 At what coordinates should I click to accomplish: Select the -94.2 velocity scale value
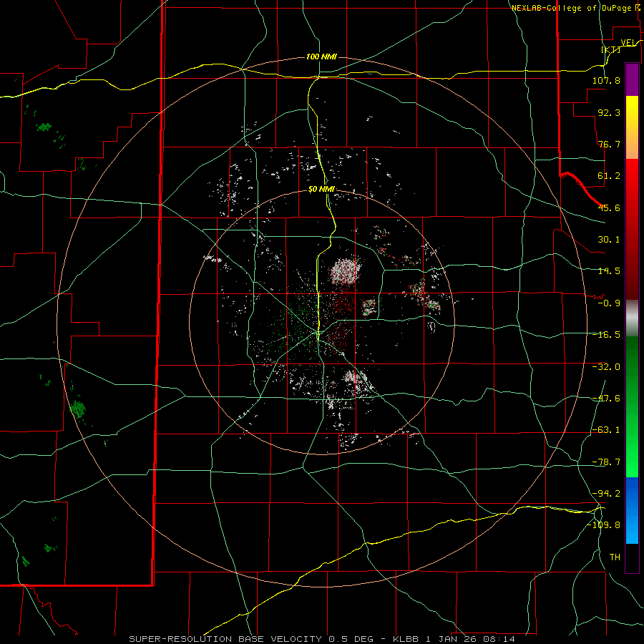tap(606, 493)
